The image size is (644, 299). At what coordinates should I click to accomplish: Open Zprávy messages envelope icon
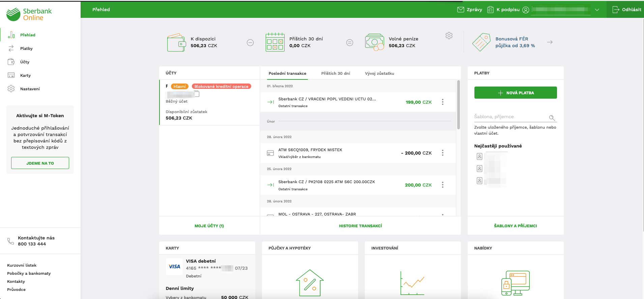pos(461,9)
